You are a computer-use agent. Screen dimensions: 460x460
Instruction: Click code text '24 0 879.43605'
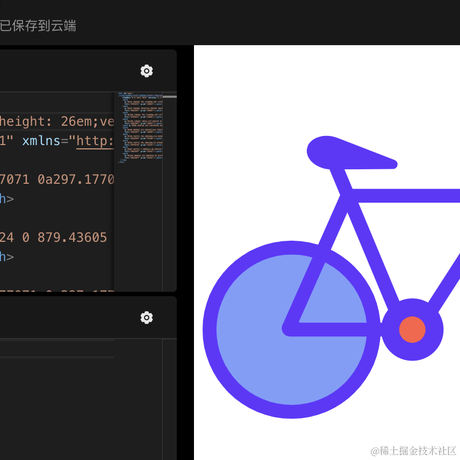(53, 237)
